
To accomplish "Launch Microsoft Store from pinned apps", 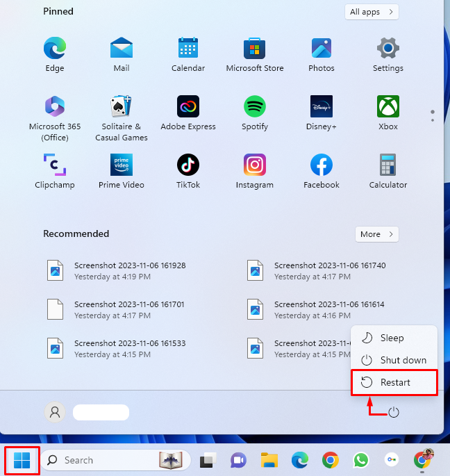I will point(254,49).
